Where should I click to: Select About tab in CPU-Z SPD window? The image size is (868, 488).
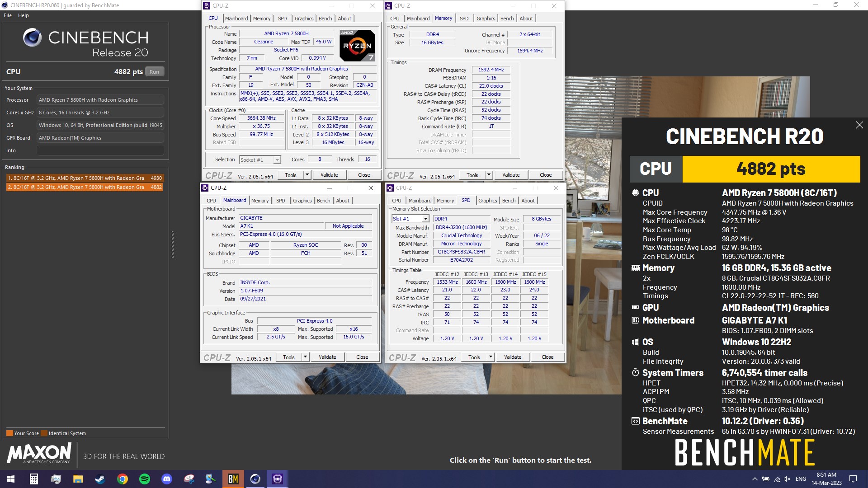pyautogui.click(x=528, y=201)
